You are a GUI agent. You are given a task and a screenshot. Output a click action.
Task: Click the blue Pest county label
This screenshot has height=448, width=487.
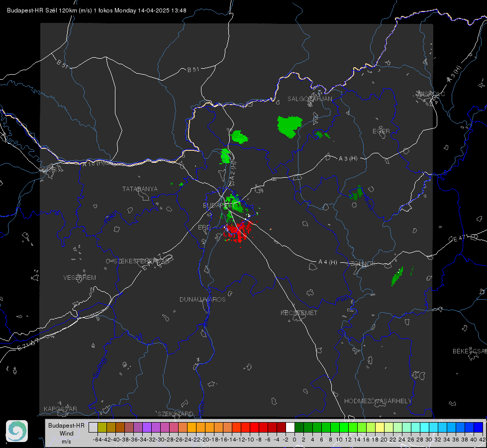click(x=343, y=299)
